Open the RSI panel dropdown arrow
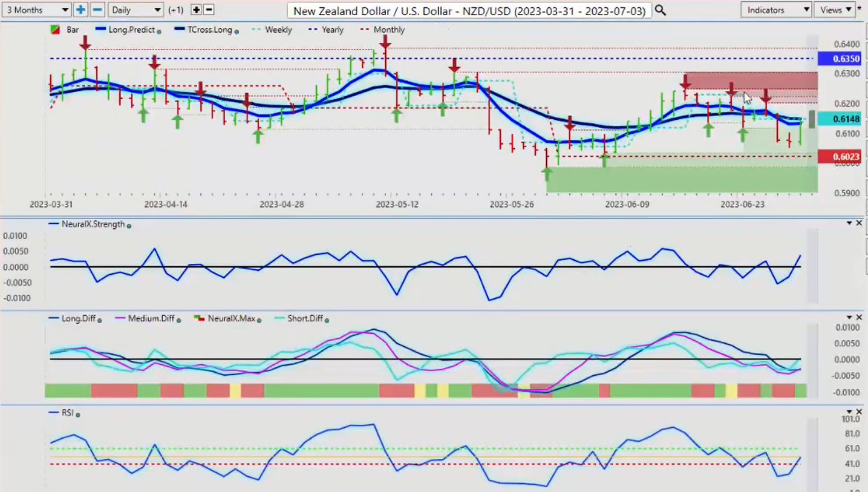The image size is (868, 492). coord(849,412)
